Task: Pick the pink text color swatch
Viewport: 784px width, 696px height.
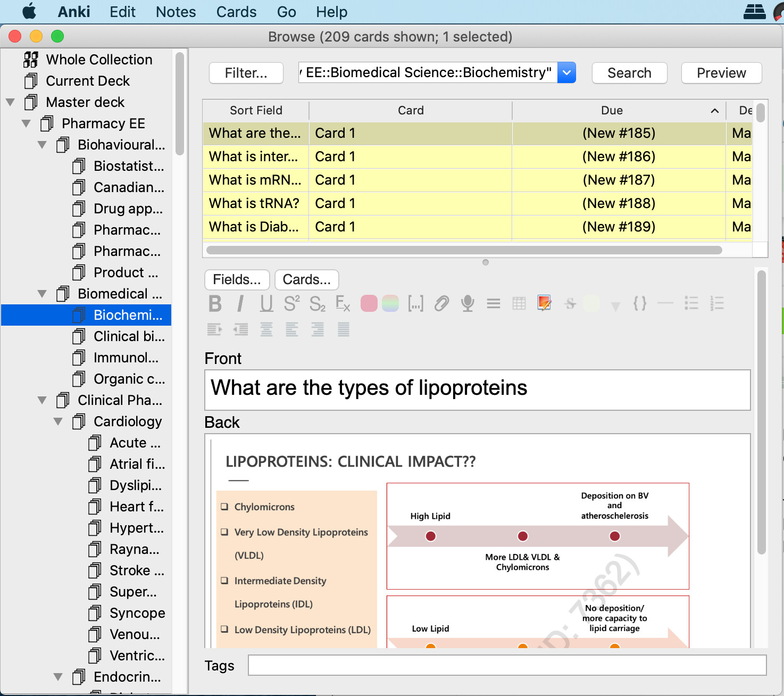Action: (369, 303)
